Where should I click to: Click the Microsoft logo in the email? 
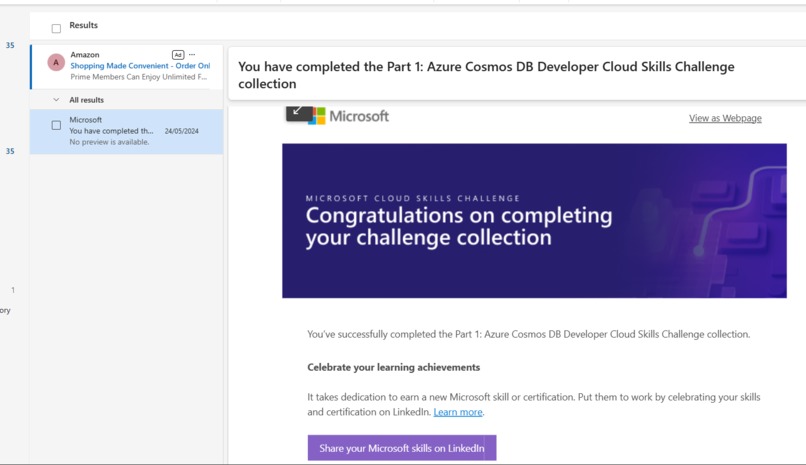click(349, 116)
